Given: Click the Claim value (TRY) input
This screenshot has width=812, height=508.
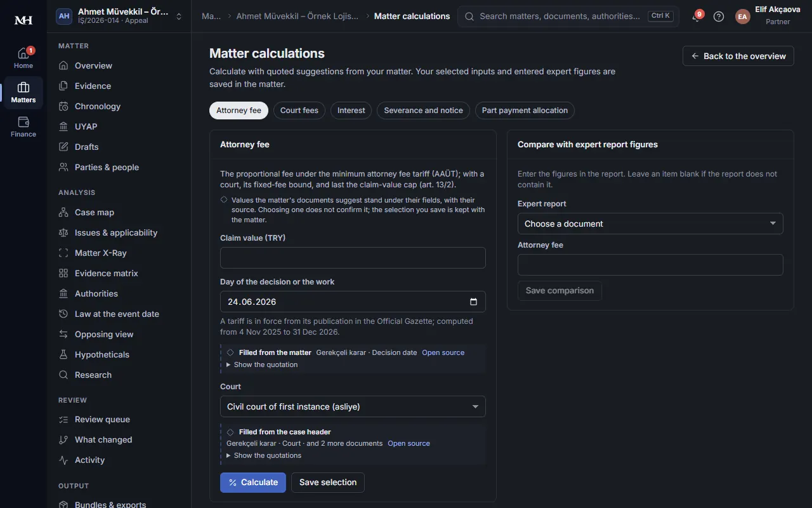Looking at the screenshot, I should coord(353,258).
